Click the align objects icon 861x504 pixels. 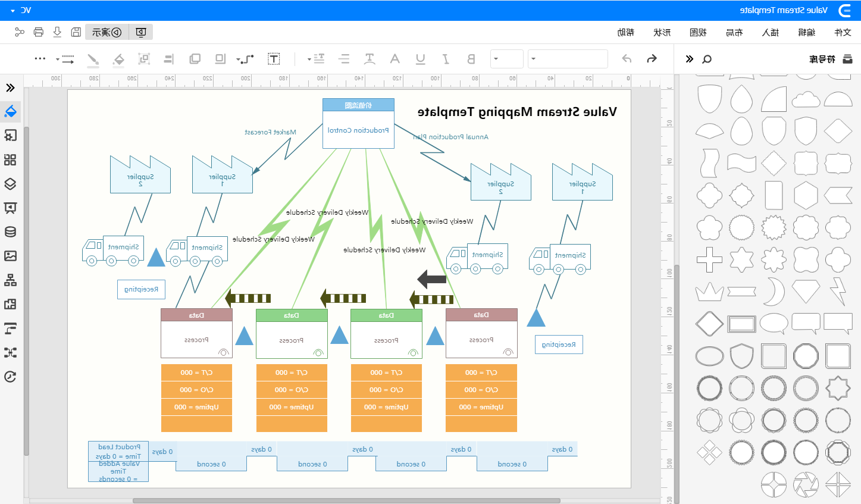click(x=169, y=58)
